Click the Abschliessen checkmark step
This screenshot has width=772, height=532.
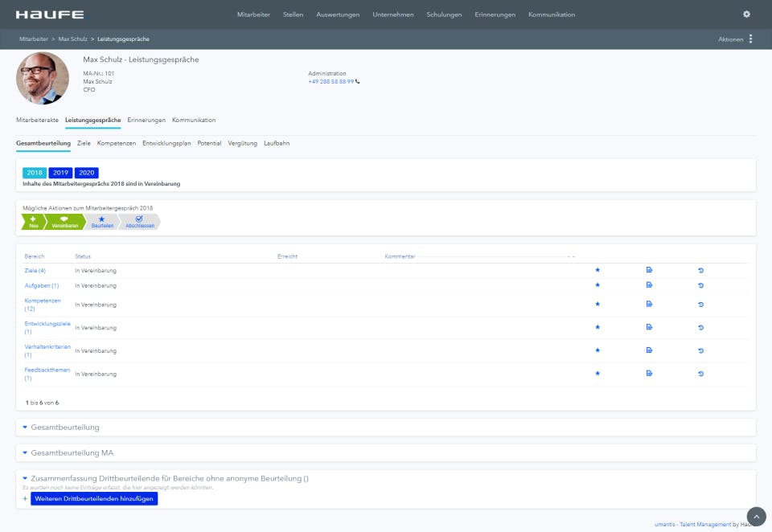click(139, 222)
